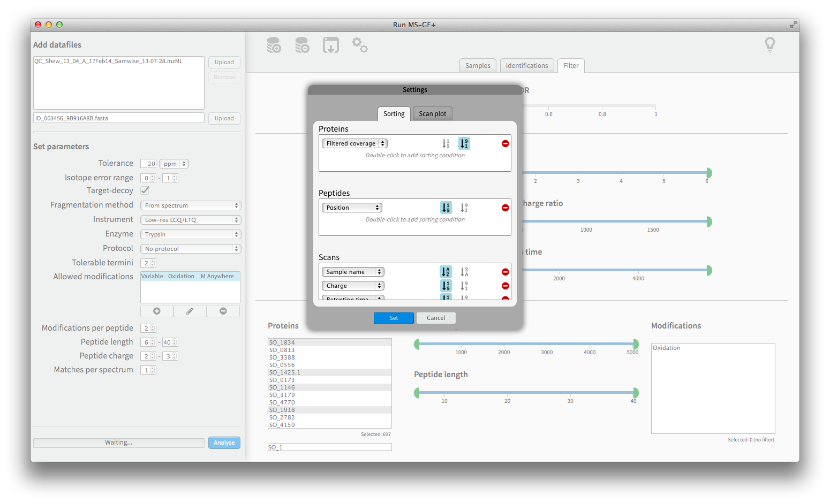Screen dimensions: 830x504
Task: Cancel the Settings dialog
Action: tap(436, 318)
